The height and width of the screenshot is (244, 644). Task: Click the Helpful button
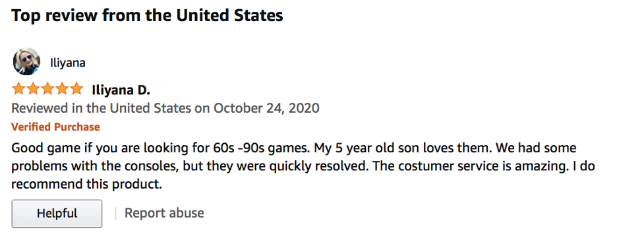[x=57, y=214]
